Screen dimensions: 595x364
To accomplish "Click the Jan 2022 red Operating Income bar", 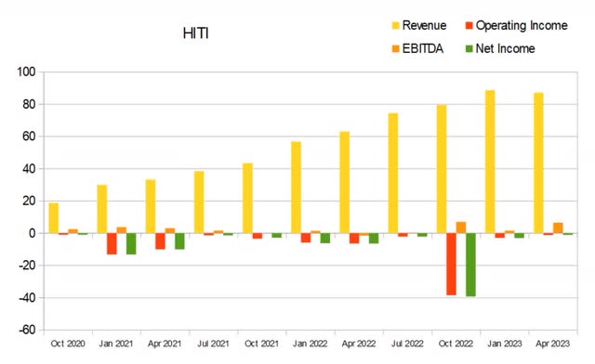I will tap(306, 238).
